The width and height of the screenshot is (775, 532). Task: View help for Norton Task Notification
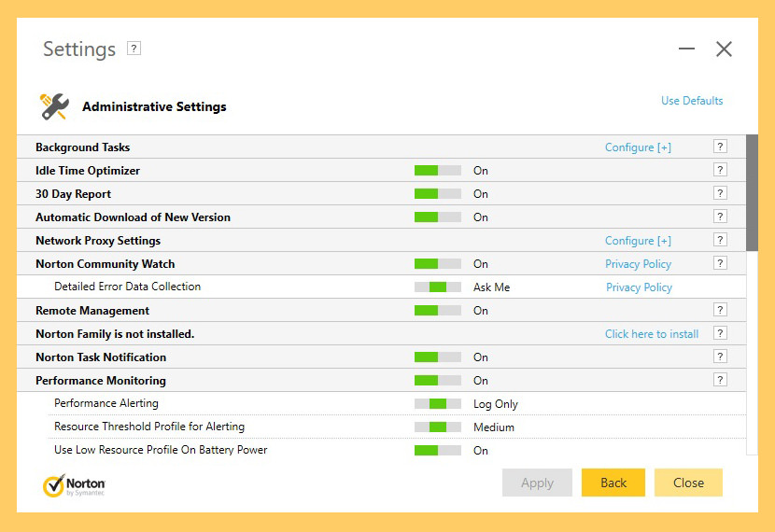click(720, 357)
